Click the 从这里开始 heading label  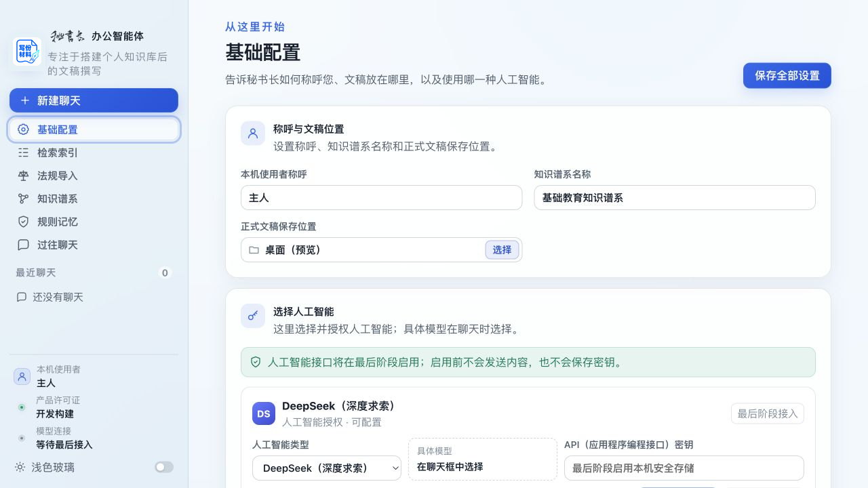[x=255, y=27]
